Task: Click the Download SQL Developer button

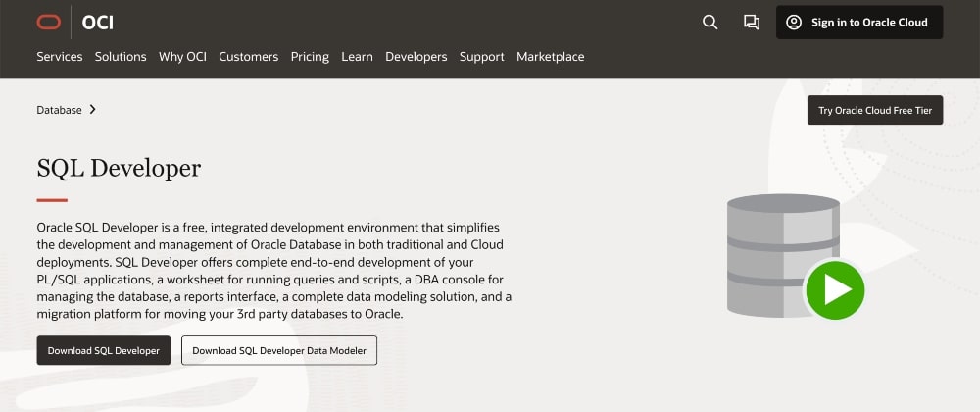Action: click(x=104, y=350)
